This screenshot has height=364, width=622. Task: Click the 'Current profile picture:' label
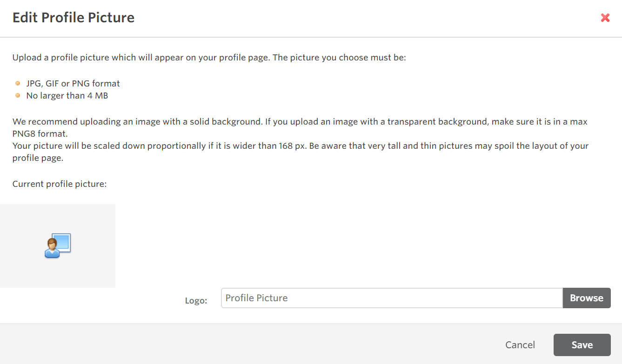click(x=60, y=184)
